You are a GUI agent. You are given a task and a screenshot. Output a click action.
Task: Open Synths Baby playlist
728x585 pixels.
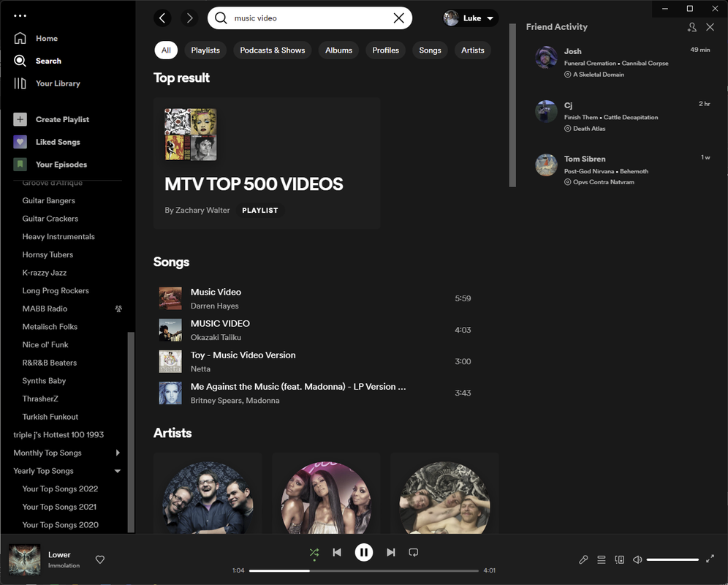[x=44, y=380]
